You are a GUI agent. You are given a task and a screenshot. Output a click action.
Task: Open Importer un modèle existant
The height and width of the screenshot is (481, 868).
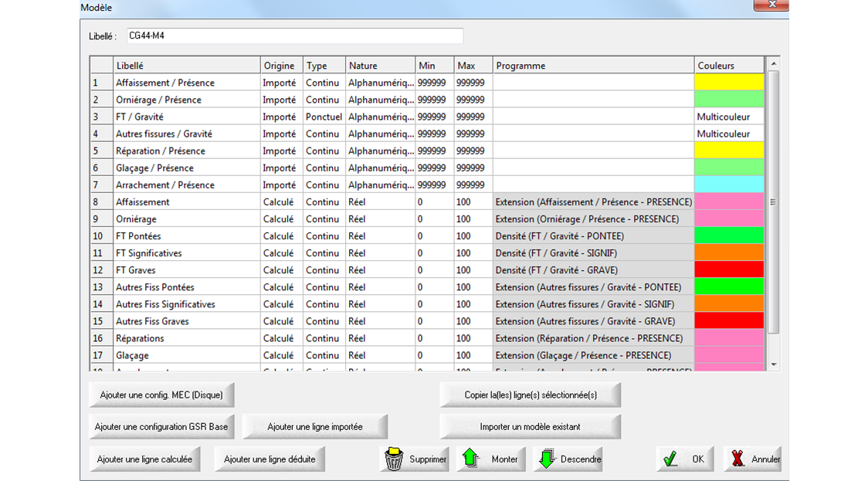pos(530,427)
